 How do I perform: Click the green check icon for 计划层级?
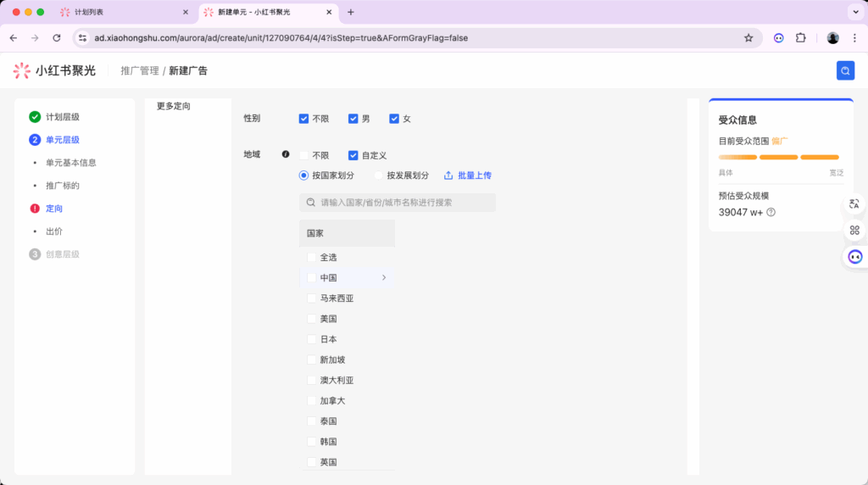click(34, 116)
